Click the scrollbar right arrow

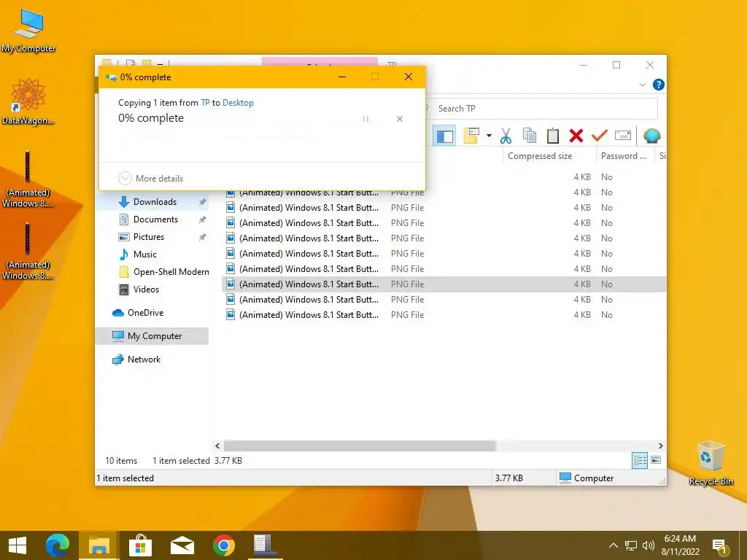tap(660, 446)
